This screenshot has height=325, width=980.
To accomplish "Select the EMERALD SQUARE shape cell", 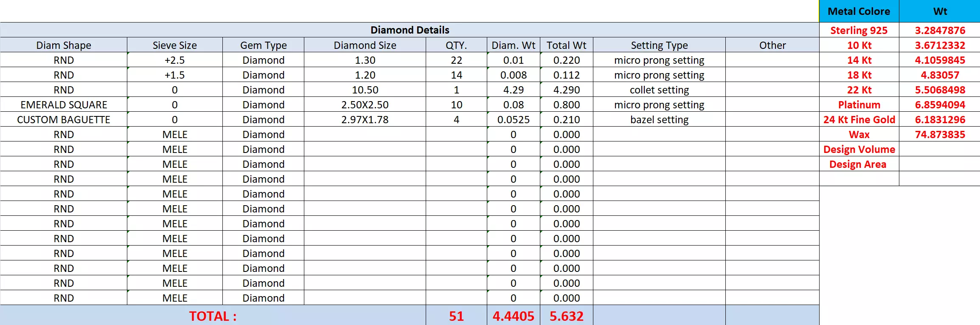I will [64, 105].
